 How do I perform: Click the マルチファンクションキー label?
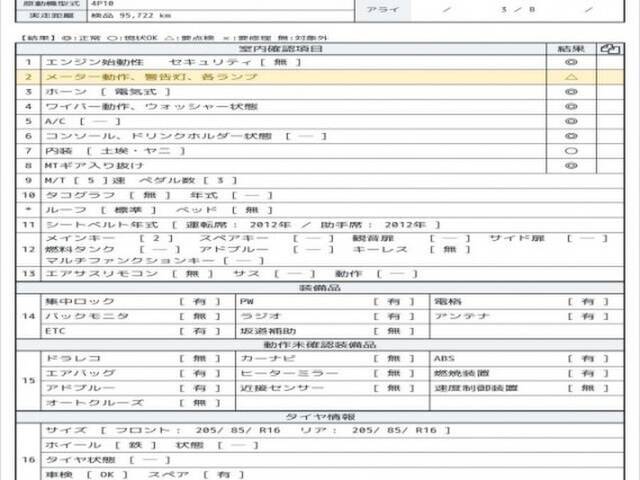point(129,260)
